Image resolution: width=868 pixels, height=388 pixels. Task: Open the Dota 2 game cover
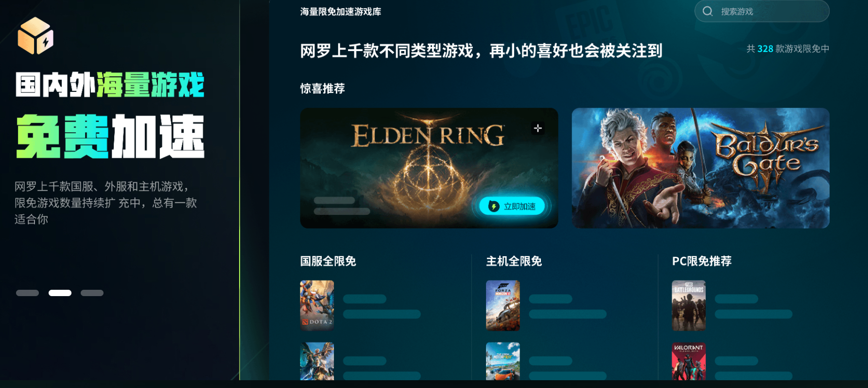click(x=317, y=305)
